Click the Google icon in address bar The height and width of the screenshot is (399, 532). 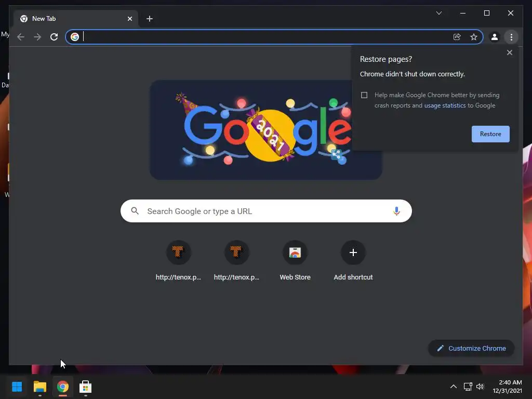[x=75, y=37]
